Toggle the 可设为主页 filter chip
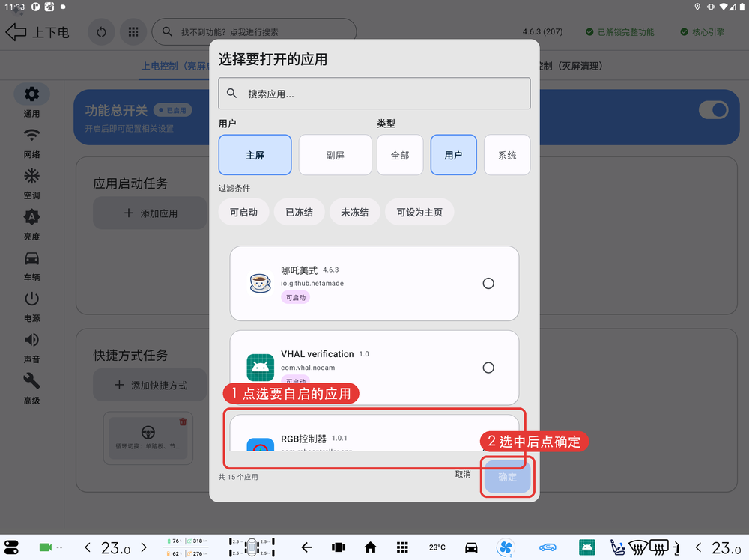Screen dimensions: 749x560 tap(419, 212)
